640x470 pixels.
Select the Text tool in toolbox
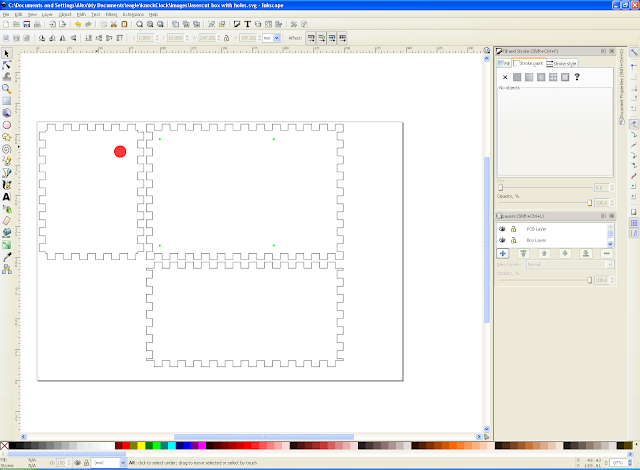point(7,197)
